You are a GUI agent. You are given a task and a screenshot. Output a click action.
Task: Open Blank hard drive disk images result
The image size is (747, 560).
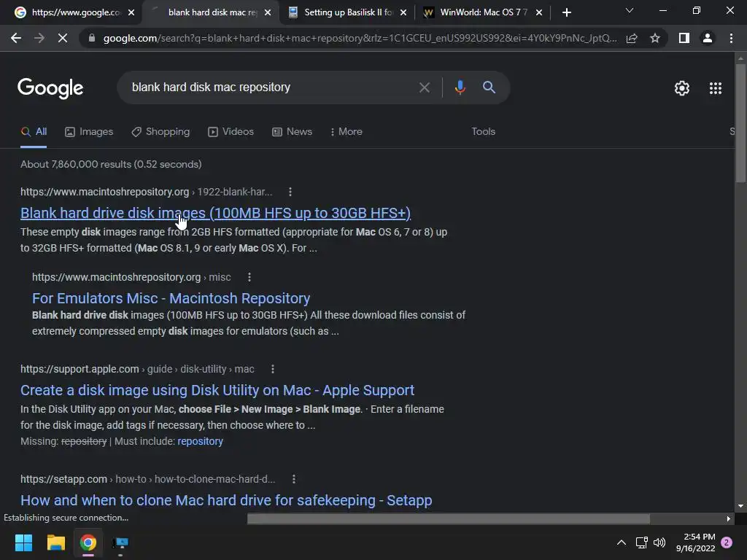[215, 213]
